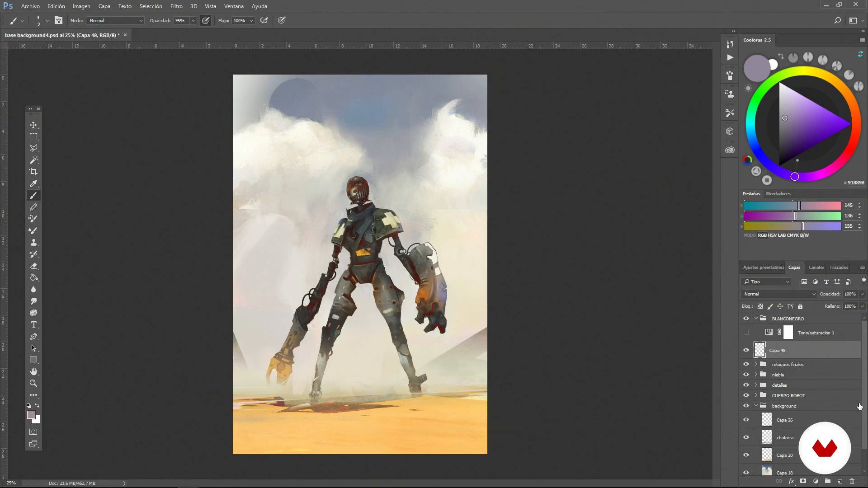Hide the Capa 48 layer

746,350
